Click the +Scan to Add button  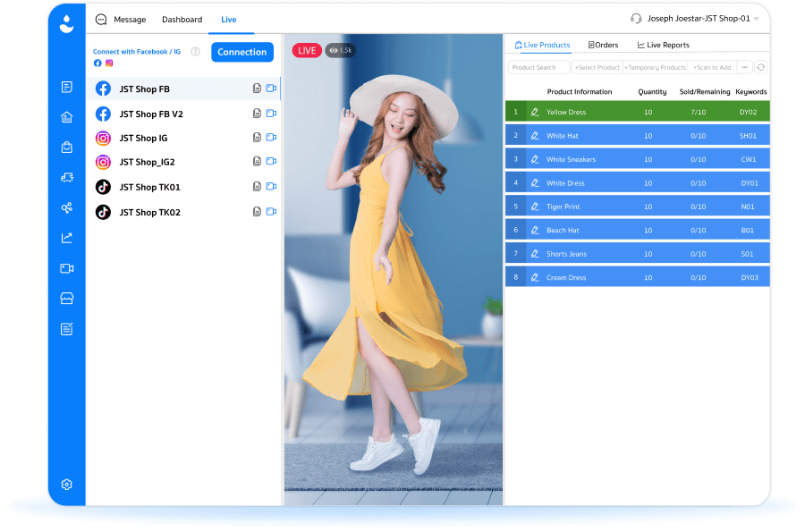[711, 67]
